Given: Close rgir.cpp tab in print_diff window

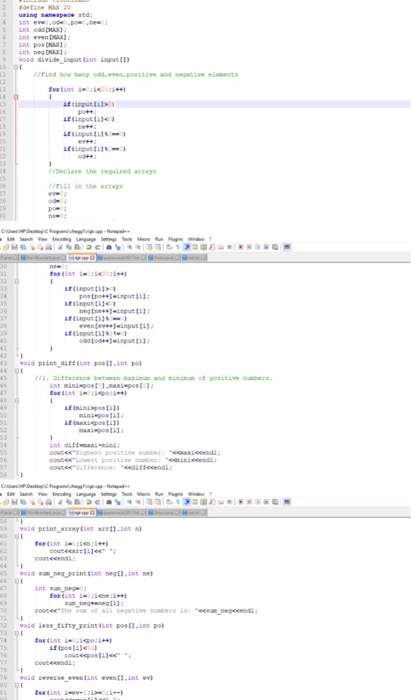Looking at the screenshot, I should coord(93,258).
